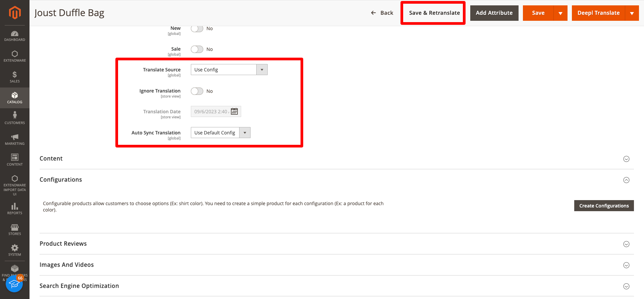Image resolution: width=644 pixels, height=299 pixels.
Task: Toggle the Ignore Translation switch
Action: [x=197, y=91]
